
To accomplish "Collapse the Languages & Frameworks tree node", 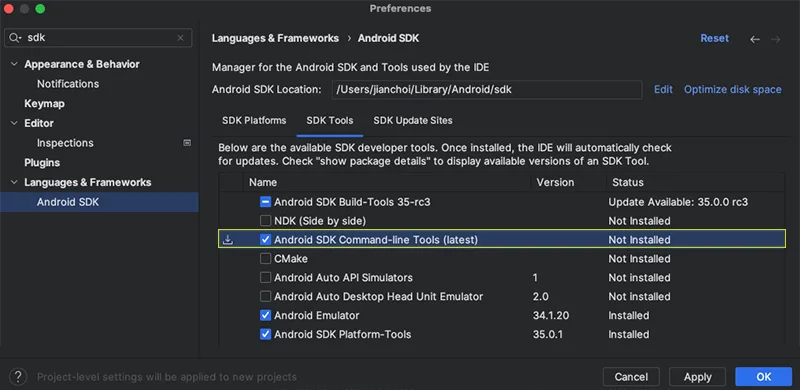I will click(x=14, y=183).
